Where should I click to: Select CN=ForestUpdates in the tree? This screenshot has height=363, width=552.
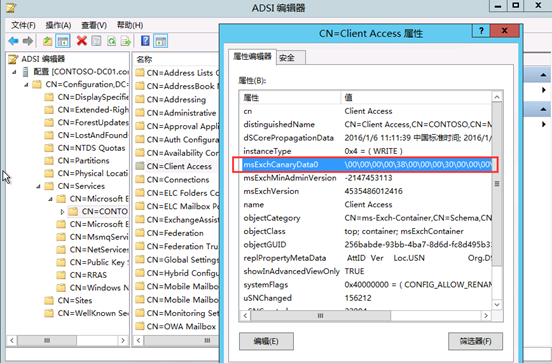click(x=93, y=123)
